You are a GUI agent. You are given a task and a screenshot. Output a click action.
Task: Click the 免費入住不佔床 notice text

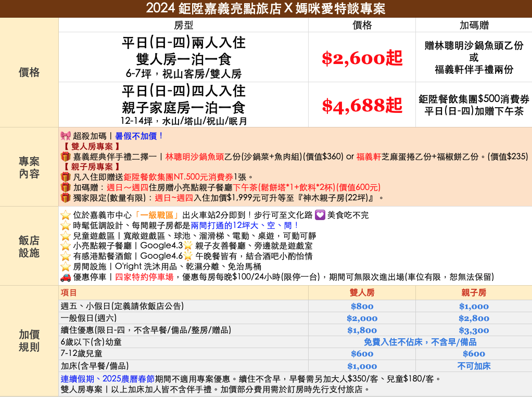(420, 342)
